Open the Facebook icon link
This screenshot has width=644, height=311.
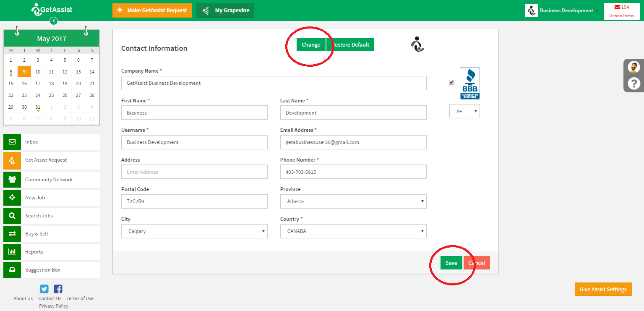(58, 289)
